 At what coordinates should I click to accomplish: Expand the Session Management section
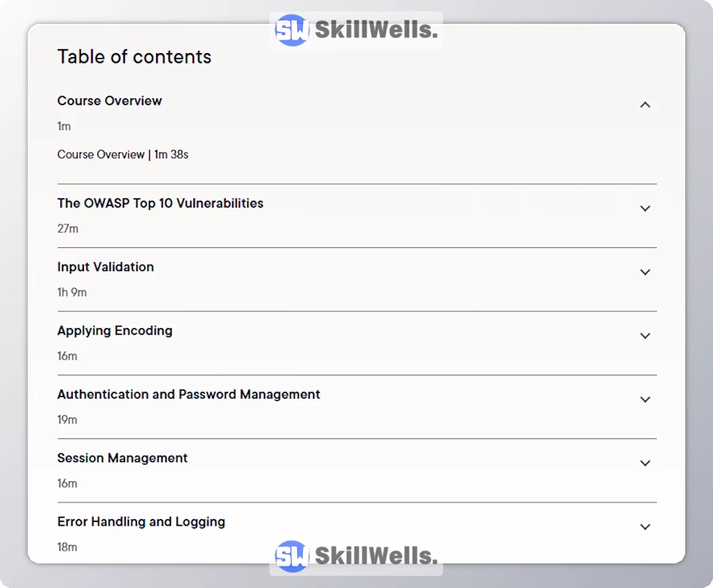(645, 463)
